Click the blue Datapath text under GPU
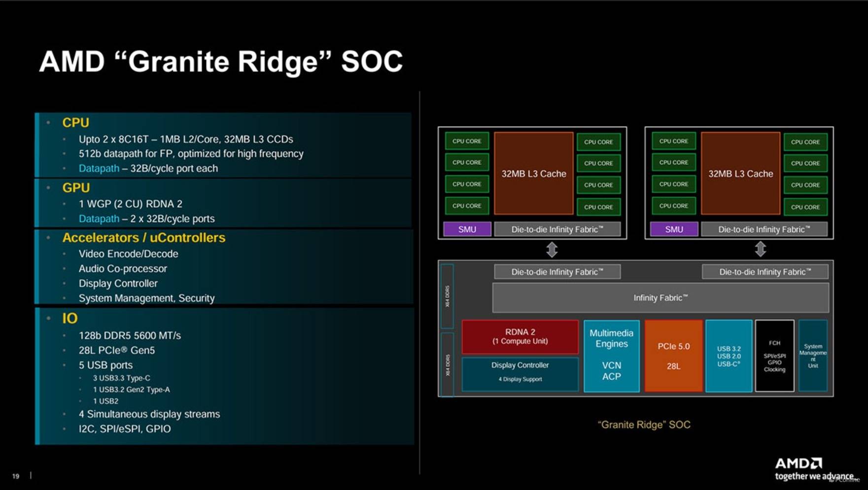This screenshot has height=490, width=868. (99, 219)
